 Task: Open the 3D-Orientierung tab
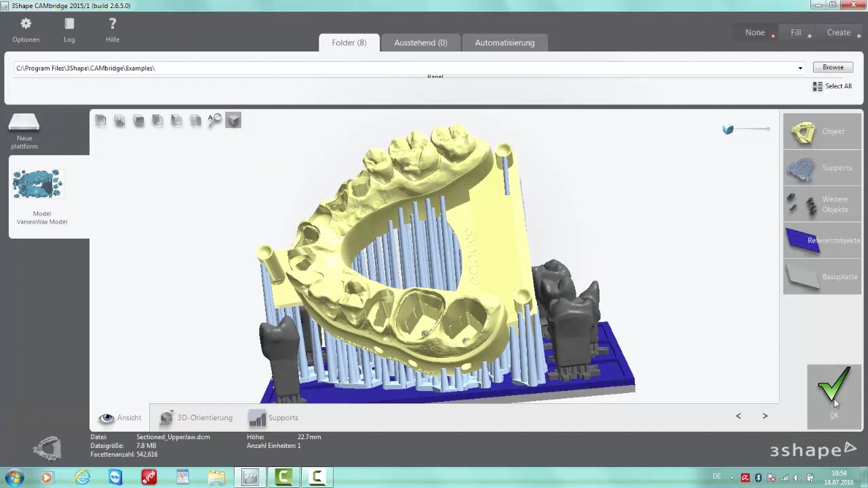coord(195,418)
